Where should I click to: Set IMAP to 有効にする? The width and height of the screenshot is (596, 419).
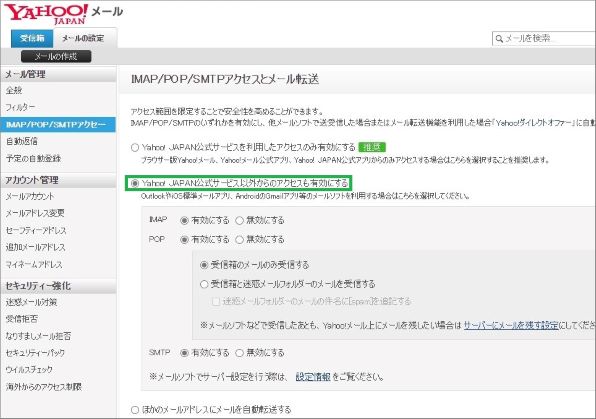coord(184,221)
